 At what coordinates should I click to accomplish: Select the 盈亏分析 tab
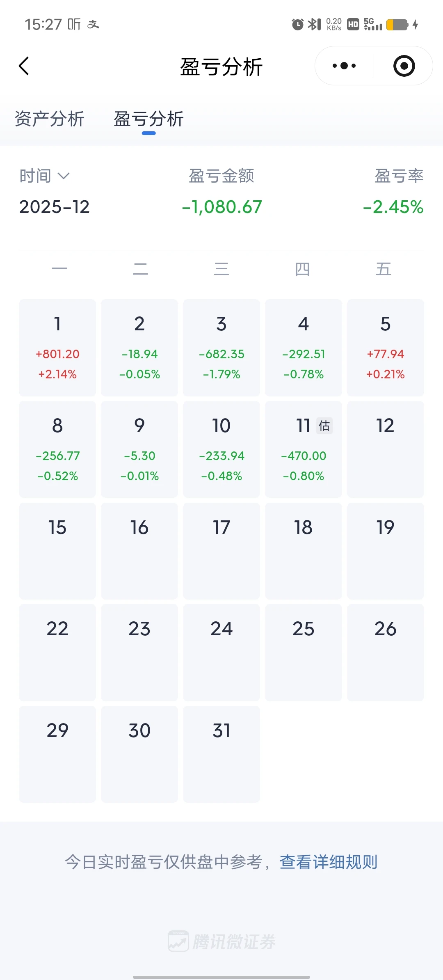point(148,119)
